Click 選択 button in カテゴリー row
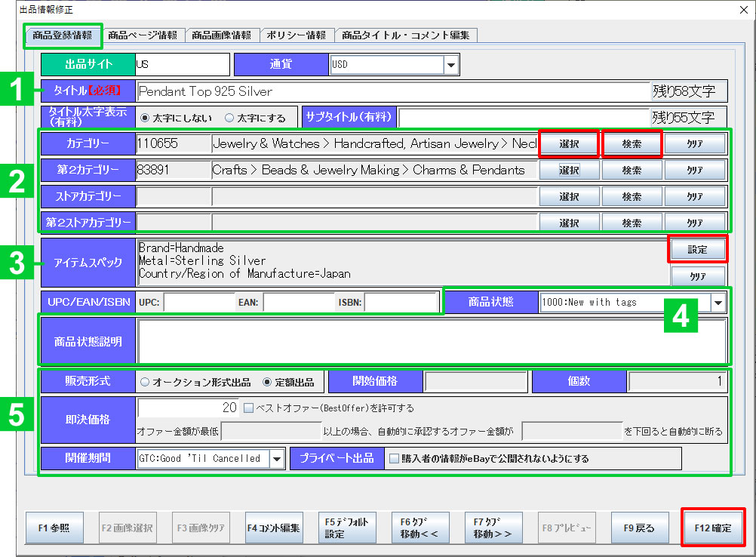The image size is (756, 557). [x=569, y=143]
